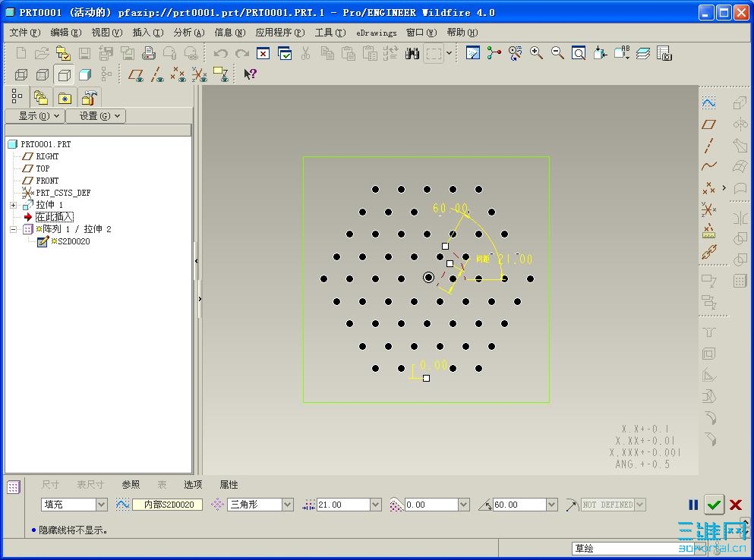The width and height of the screenshot is (754, 560).
Task: Open the 插入 menu
Action: 147,32
